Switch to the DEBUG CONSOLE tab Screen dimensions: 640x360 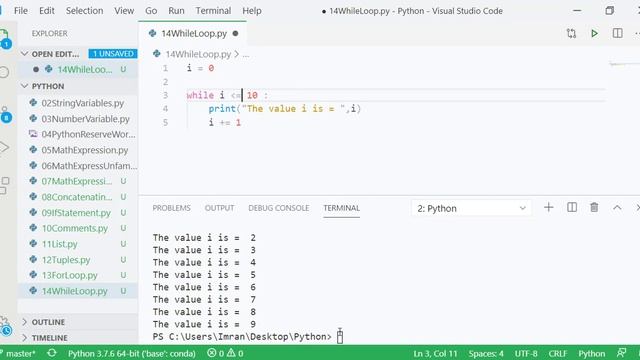click(279, 208)
